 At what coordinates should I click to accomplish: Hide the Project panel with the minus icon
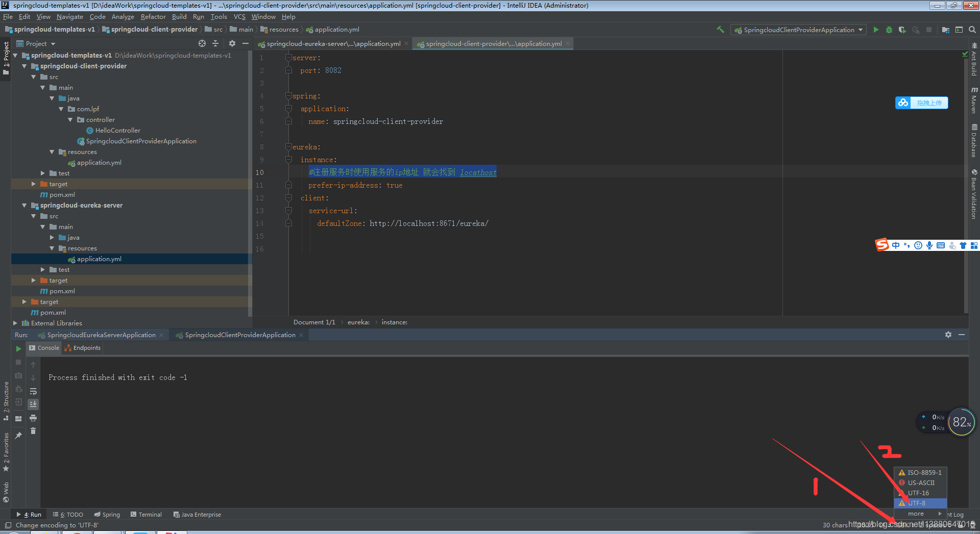coord(246,43)
